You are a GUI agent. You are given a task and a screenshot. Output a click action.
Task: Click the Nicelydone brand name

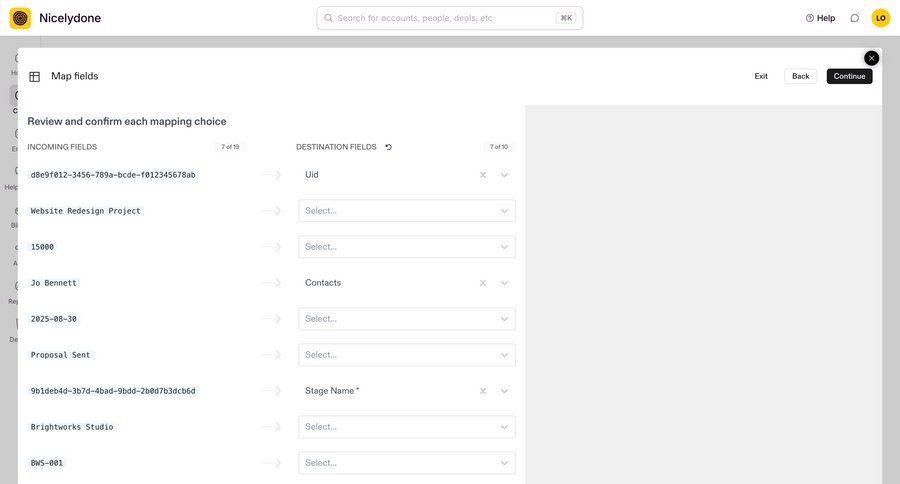click(70, 18)
